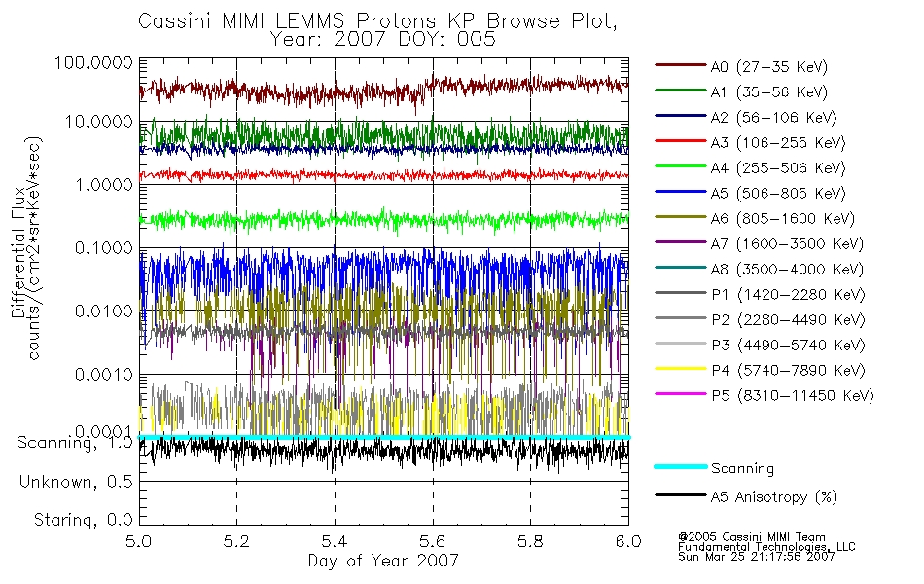Click the 0.0010 y-axis tick label
Viewport: 924px width, 584px height.
click(x=104, y=375)
